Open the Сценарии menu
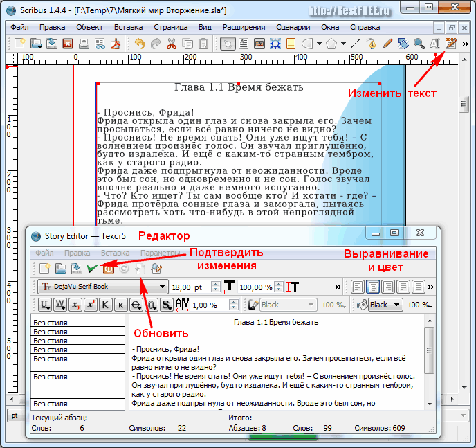476x448 pixels. click(x=293, y=27)
